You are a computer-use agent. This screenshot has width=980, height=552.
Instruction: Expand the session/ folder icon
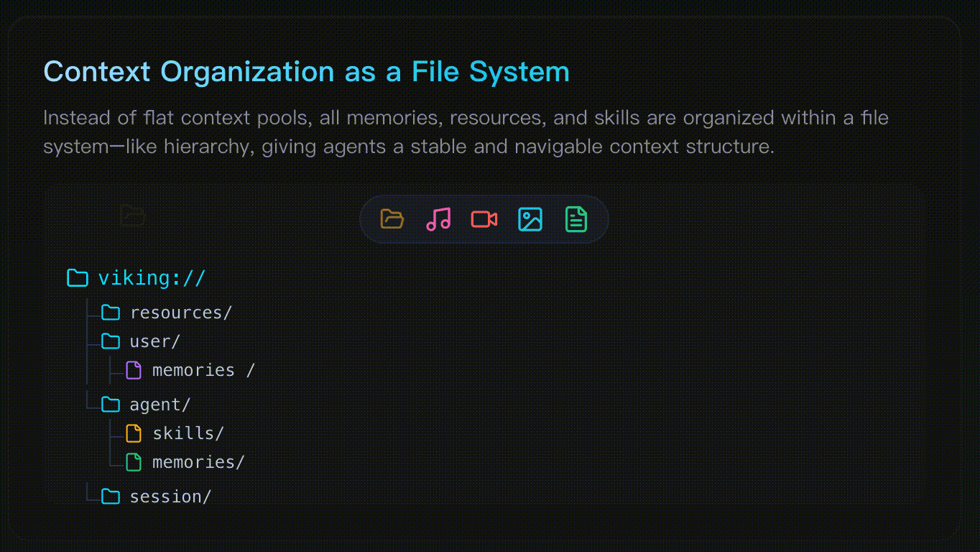(x=111, y=497)
